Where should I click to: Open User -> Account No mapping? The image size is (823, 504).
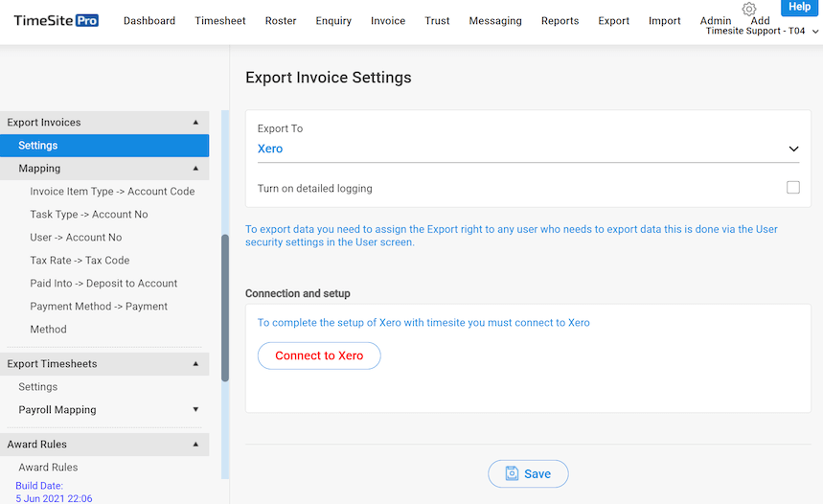click(x=76, y=238)
